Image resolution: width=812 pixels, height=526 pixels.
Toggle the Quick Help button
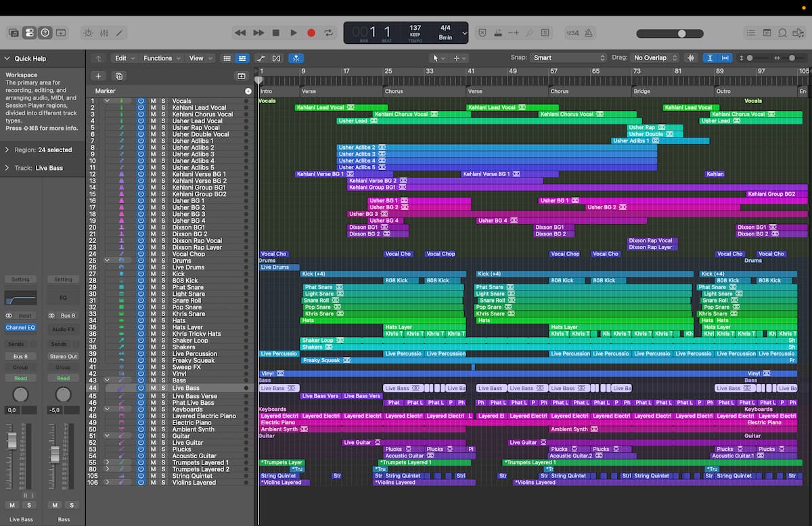45,32
